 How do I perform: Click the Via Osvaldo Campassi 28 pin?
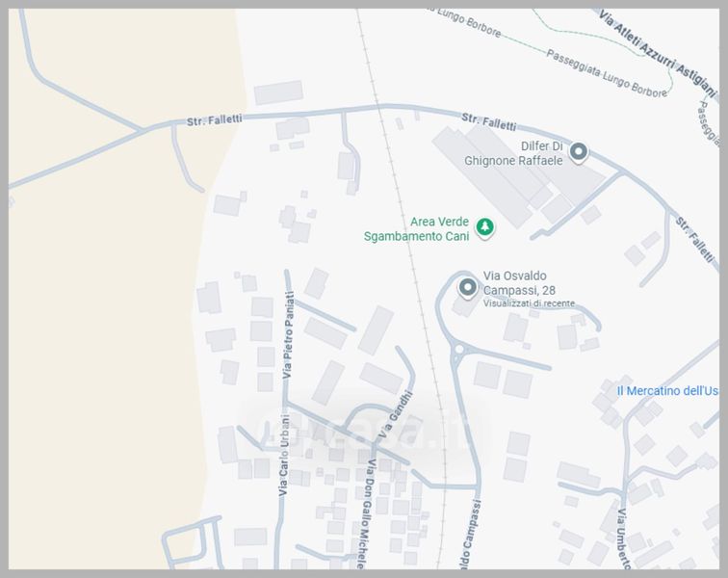pos(468,288)
